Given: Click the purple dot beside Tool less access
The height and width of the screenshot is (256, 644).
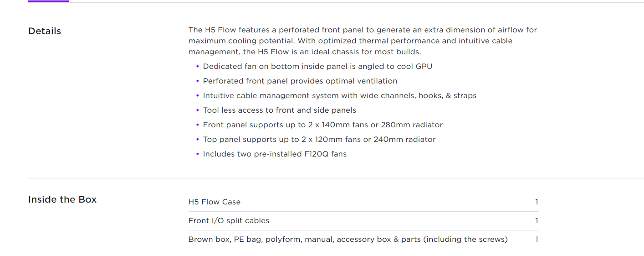Looking at the screenshot, I should [198, 110].
